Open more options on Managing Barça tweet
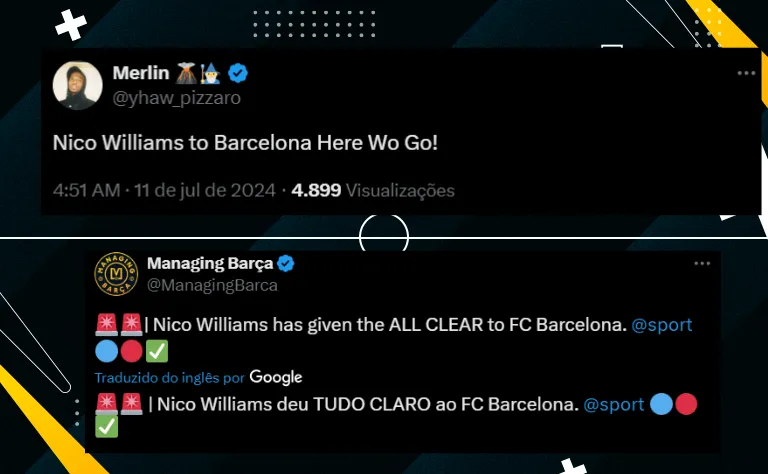This screenshot has width=768, height=474. [x=702, y=263]
